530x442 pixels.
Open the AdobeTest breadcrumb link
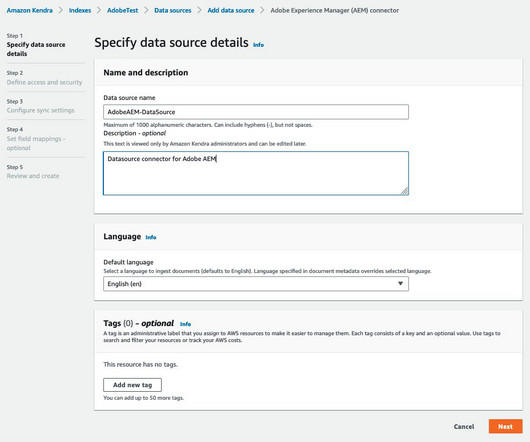tap(122, 10)
